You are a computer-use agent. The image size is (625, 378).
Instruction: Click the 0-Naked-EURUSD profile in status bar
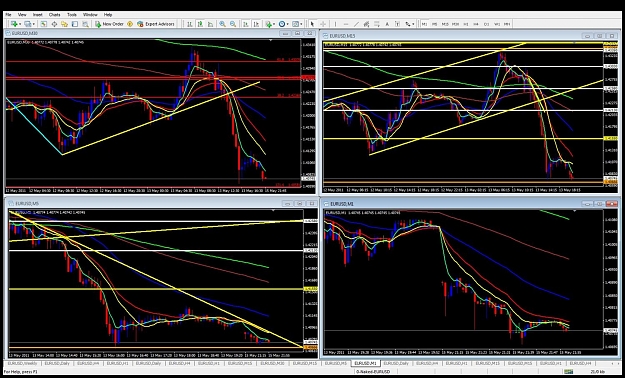click(373, 372)
